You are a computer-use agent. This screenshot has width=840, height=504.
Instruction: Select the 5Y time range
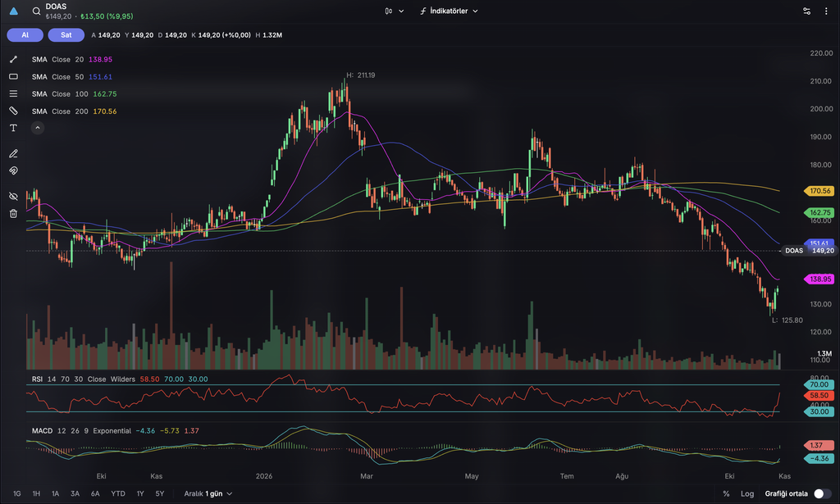point(160,494)
